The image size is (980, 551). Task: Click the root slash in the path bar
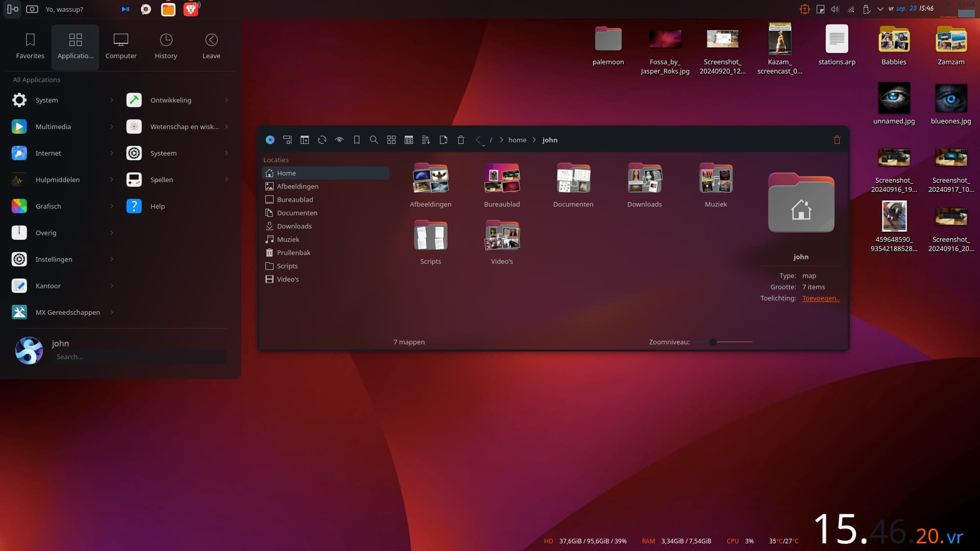491,140
